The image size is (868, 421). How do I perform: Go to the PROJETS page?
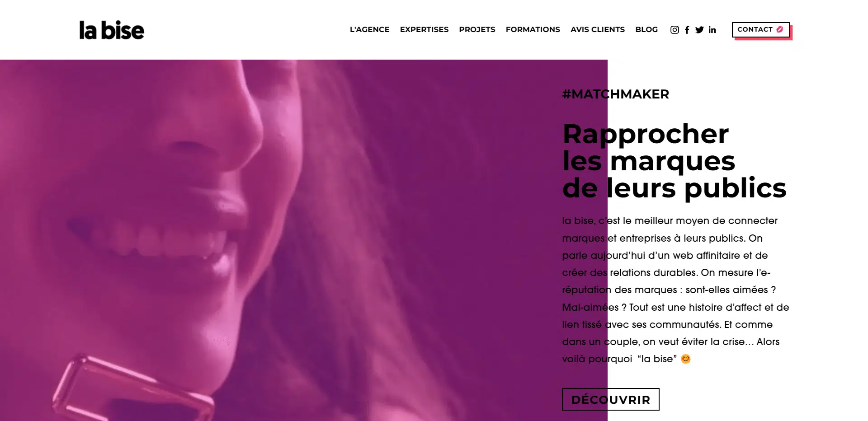pyautogui.click(x=477, y=29)
